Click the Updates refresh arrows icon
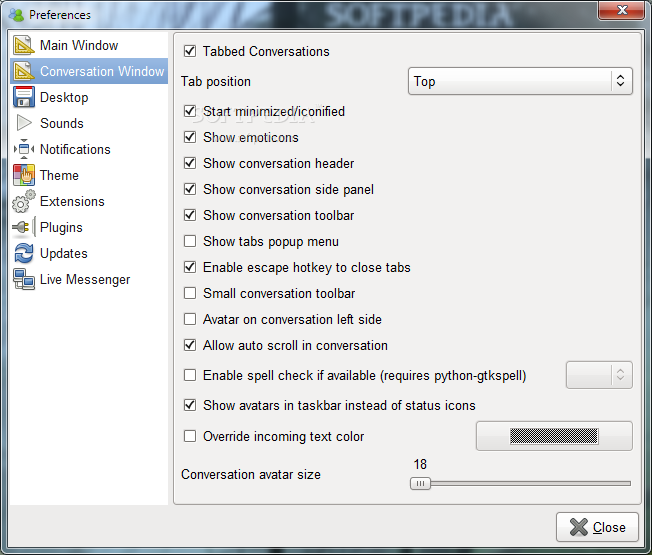Screen dimensions: 652x555 [24, 253]
